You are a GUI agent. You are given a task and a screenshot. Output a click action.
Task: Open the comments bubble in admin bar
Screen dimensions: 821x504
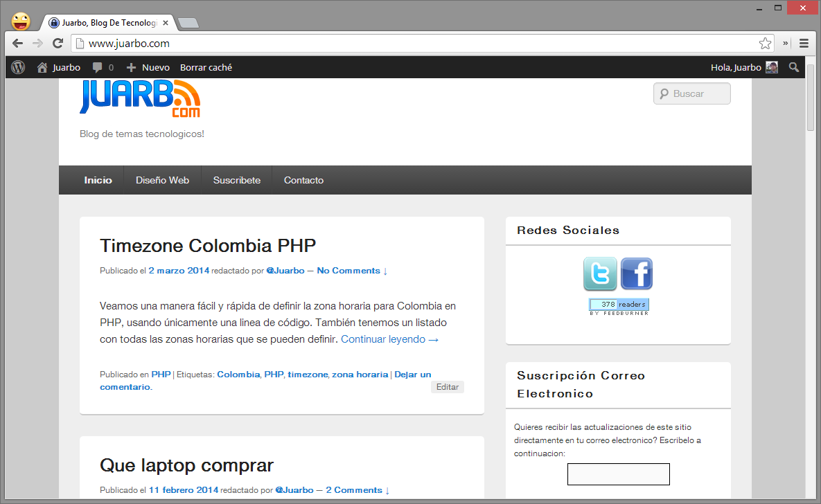(103, 67)
